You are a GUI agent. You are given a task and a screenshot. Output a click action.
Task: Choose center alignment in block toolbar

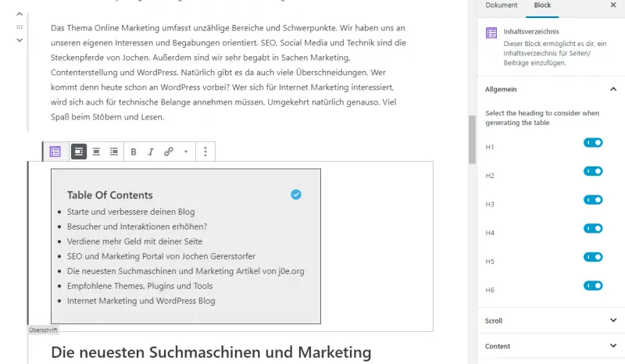tap(96, 152)
